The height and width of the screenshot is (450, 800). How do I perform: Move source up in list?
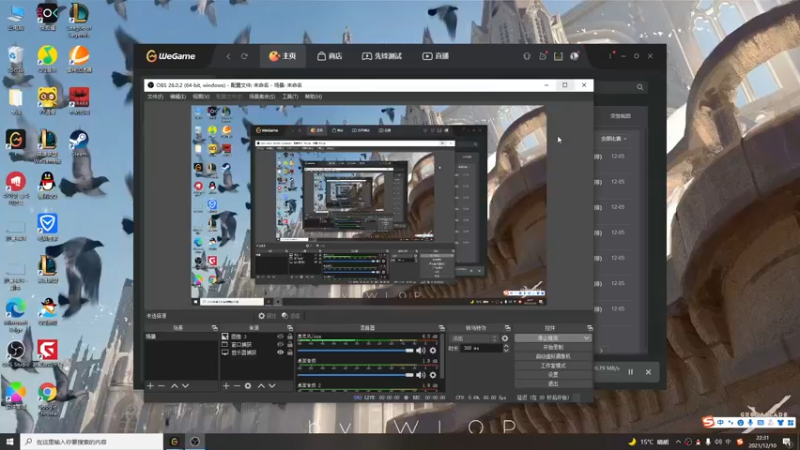point(261,386)
